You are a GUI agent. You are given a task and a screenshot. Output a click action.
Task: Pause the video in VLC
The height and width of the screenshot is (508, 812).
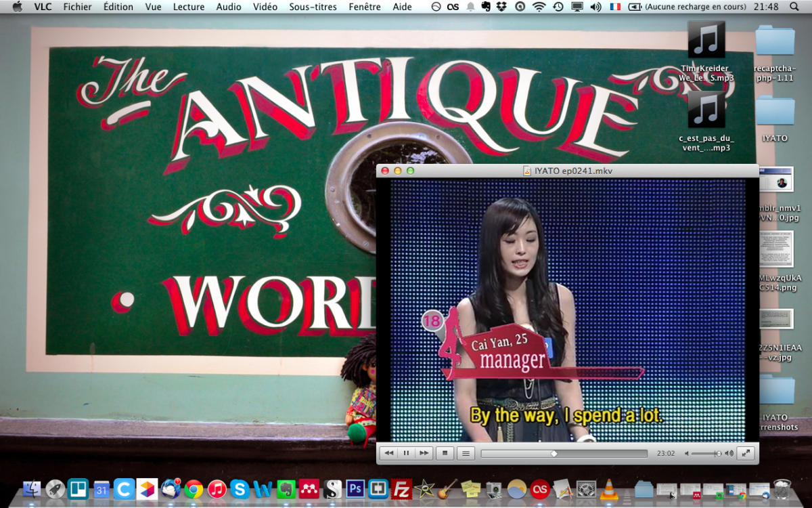(406, 453)
